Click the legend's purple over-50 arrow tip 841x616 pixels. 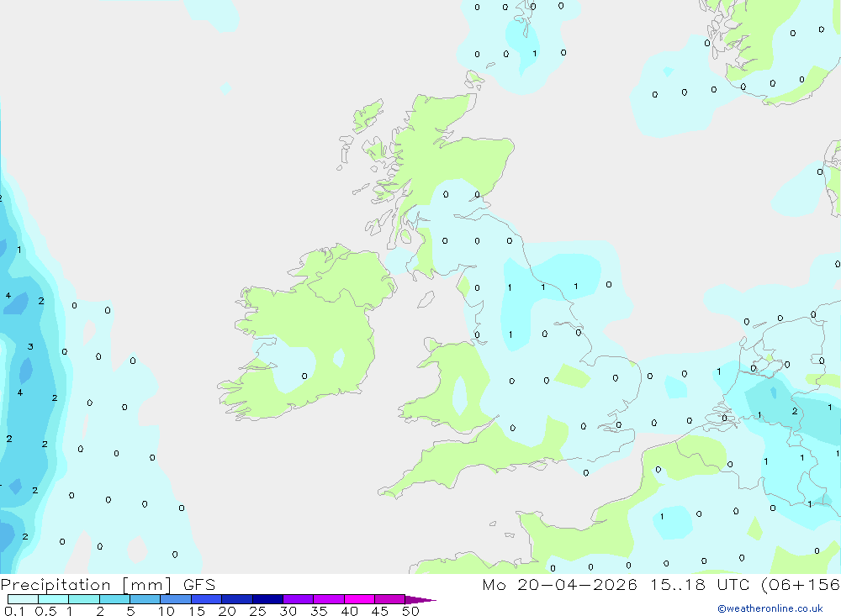pyautogui.click(x=420, y=599)
